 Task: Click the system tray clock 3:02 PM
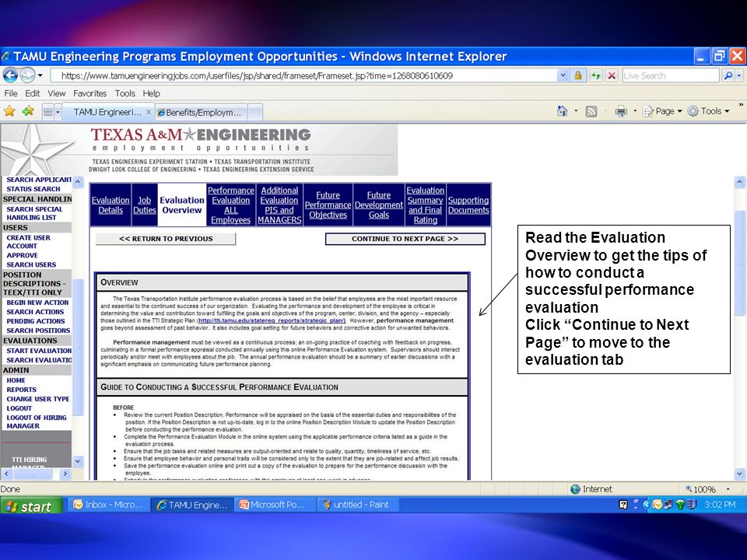click(720, 505)
